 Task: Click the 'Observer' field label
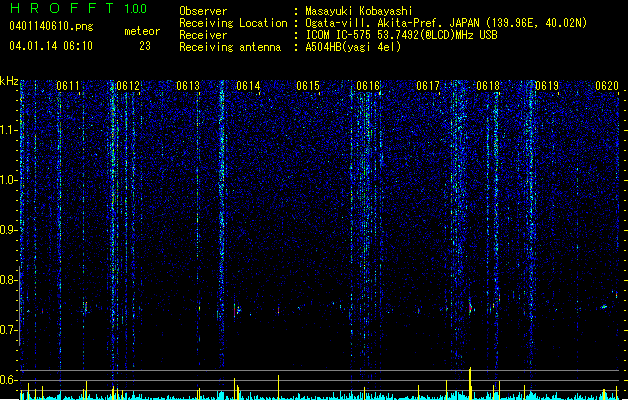[x=203, y=11]
